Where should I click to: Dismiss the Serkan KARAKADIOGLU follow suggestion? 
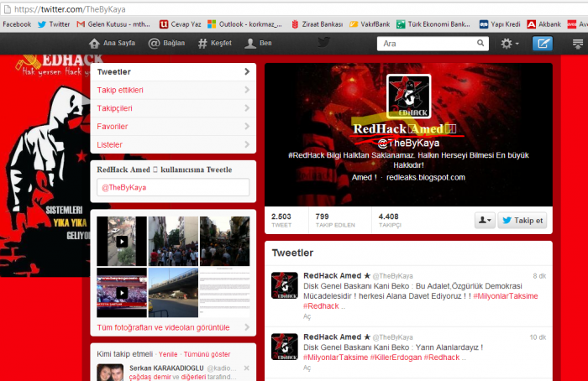coord(246,368)
